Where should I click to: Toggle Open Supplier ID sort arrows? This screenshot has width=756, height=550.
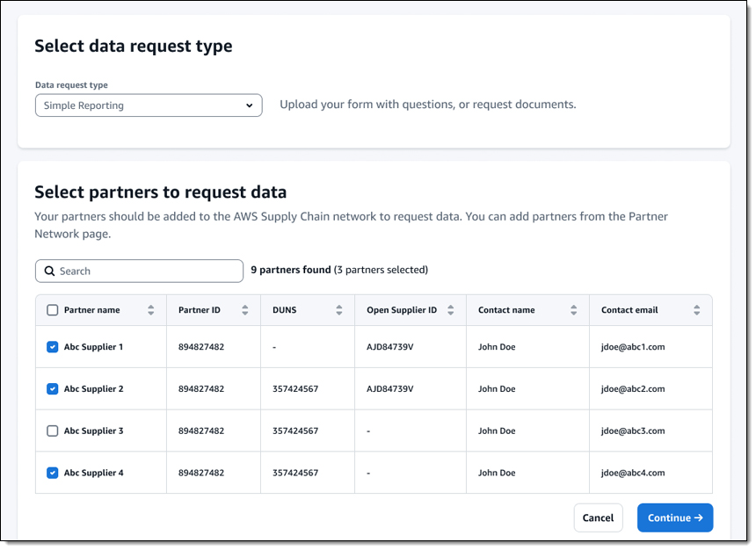[x=450, y=310]
